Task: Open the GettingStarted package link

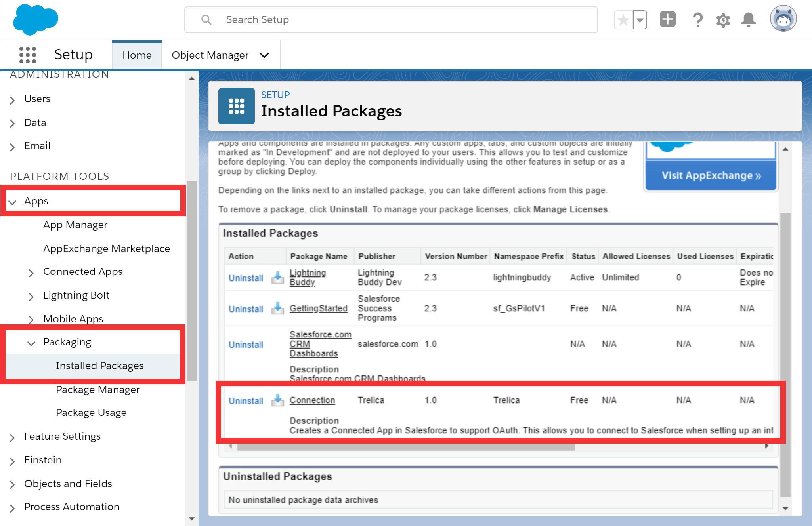Action: 318,308
